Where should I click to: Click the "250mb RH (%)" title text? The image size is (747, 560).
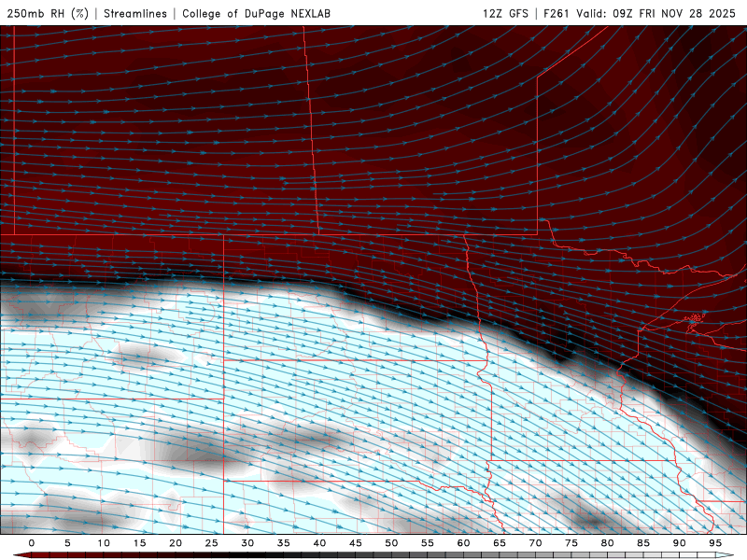coord(48,13)
